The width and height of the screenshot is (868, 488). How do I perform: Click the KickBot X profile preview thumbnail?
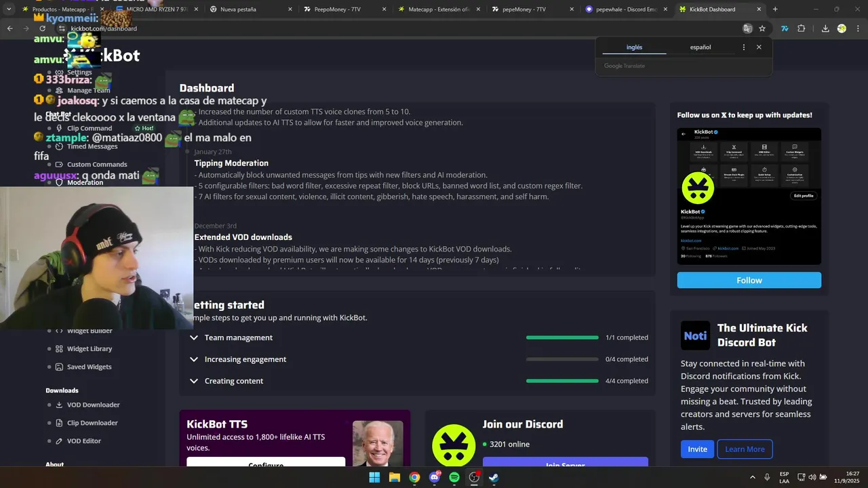click(749, 196)
